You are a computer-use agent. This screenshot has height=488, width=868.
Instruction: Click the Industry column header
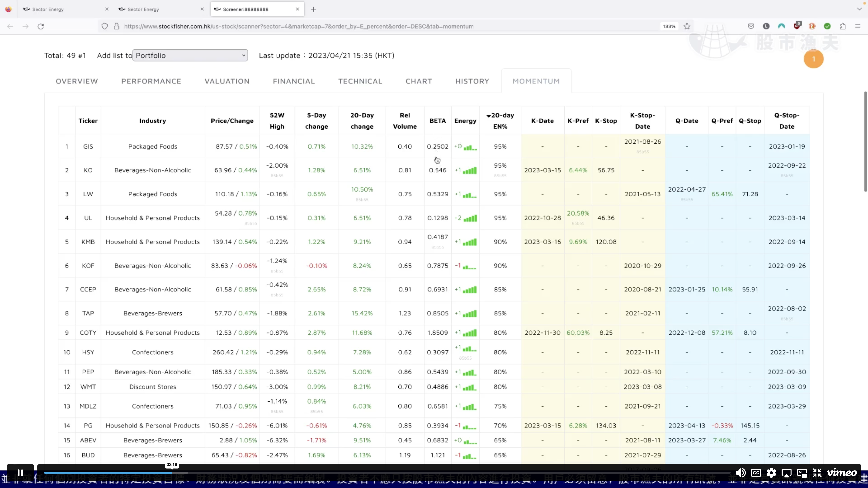pyautogui.click(x=153, y=121)
